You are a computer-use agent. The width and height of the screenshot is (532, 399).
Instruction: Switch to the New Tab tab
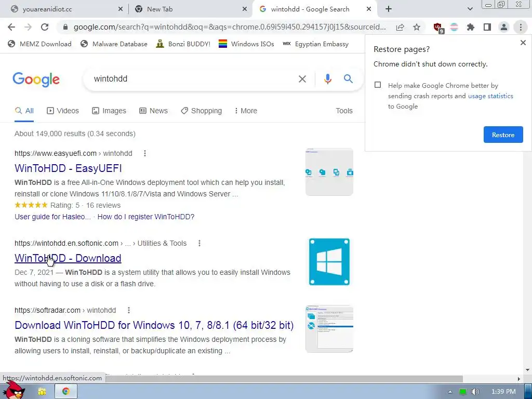tap(190, 9)
